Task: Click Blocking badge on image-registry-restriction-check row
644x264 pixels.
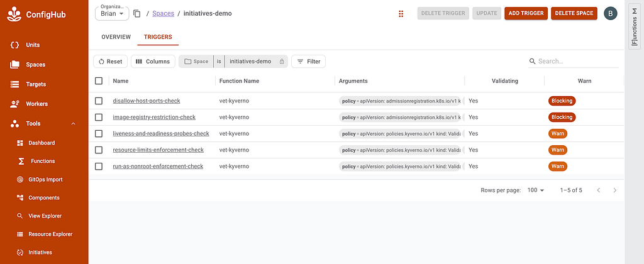Action: (x=562, y=117)
